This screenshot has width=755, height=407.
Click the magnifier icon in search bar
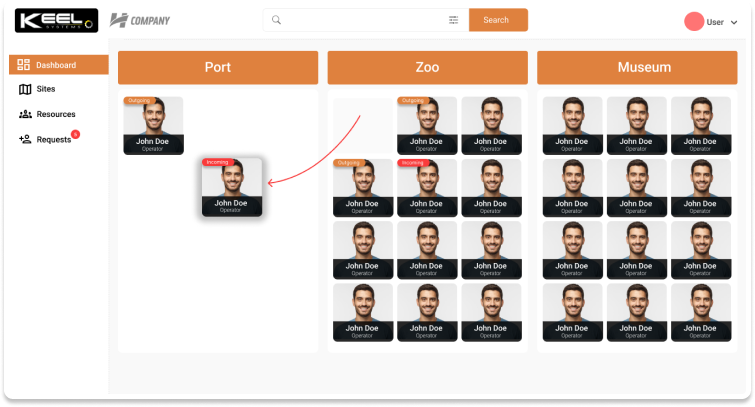277,20
